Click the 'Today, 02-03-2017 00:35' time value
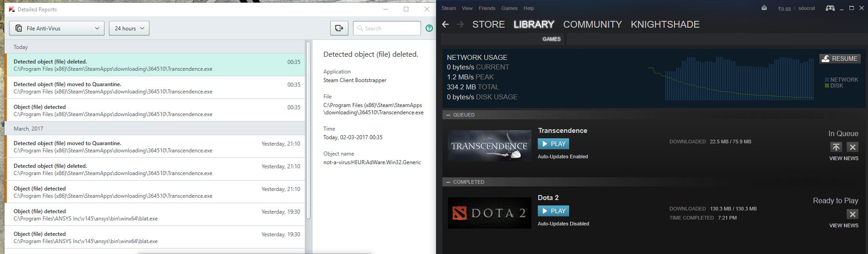 tap(353, 137)
